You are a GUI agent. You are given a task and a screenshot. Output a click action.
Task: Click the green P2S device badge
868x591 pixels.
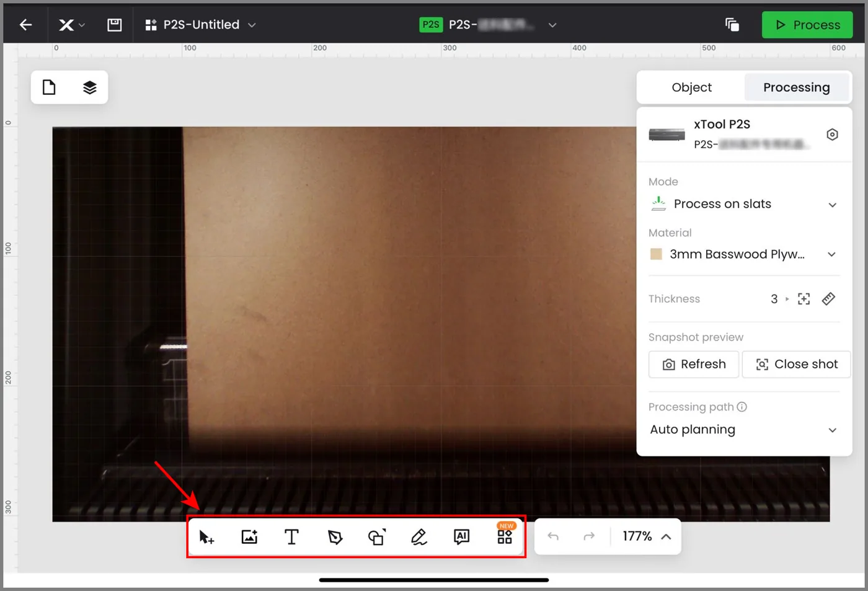click(431, 25)
